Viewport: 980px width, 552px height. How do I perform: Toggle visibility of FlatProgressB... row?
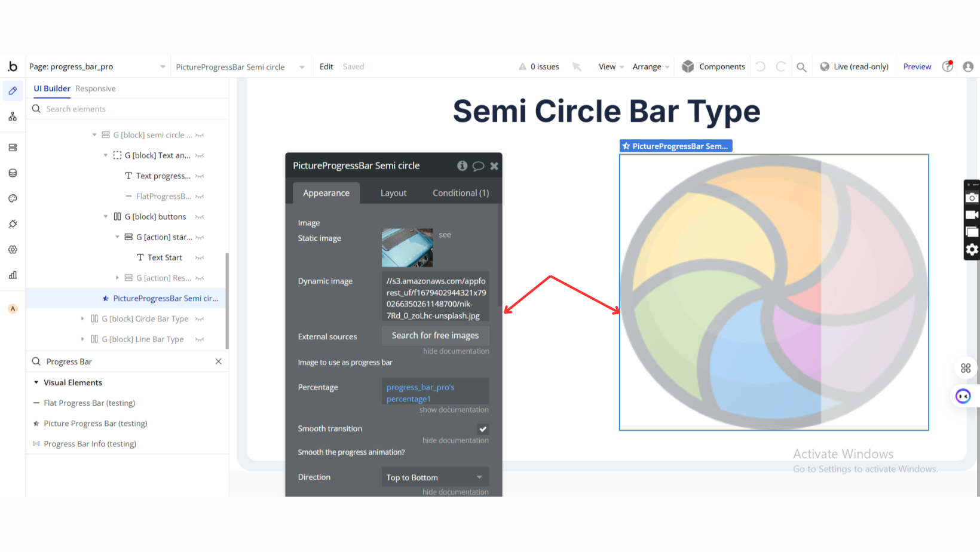coord(200,197)
